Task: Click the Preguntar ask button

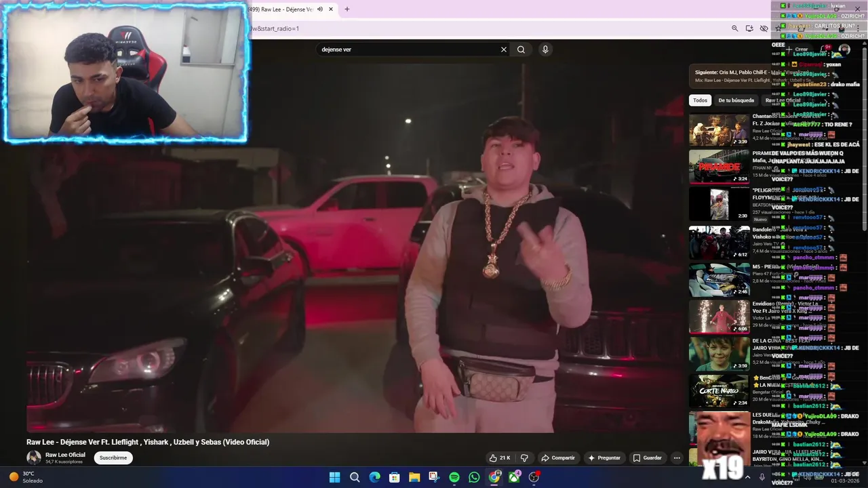Action: (604, 458)
